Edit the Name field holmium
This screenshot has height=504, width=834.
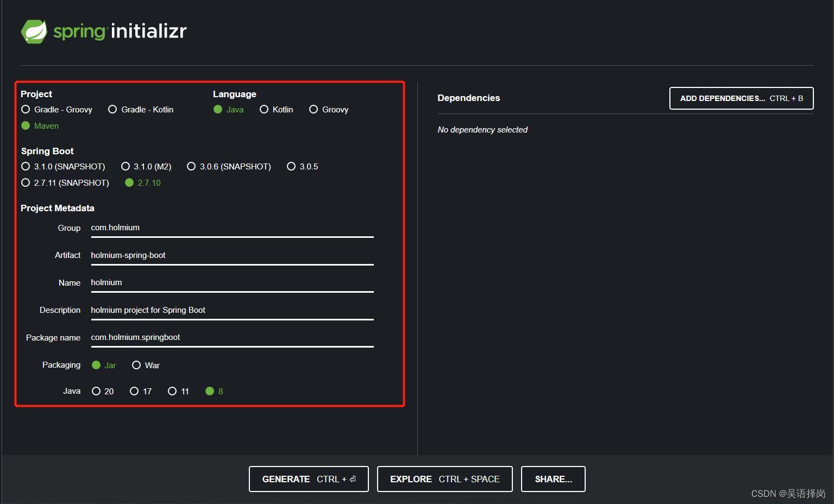click(x=232, y=283)
